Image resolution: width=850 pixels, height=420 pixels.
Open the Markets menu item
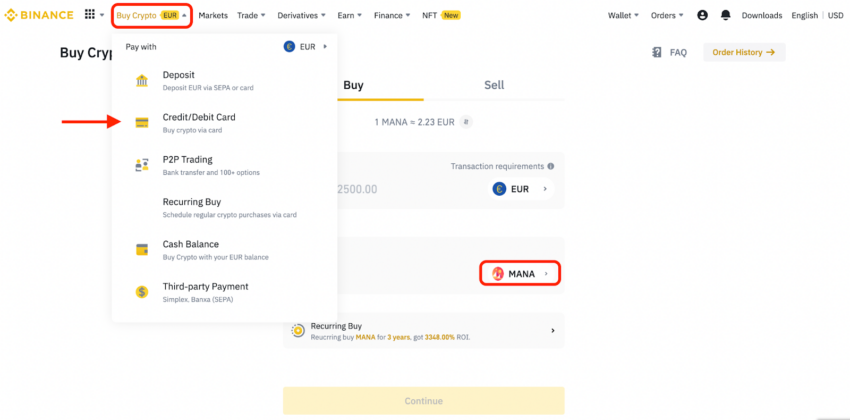click(213, 15)
